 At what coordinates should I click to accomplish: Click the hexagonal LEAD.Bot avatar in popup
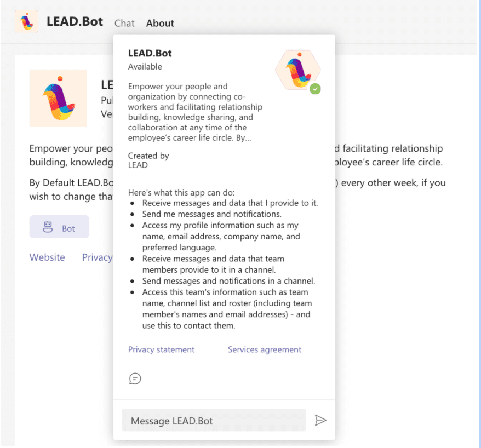(297, 70)
